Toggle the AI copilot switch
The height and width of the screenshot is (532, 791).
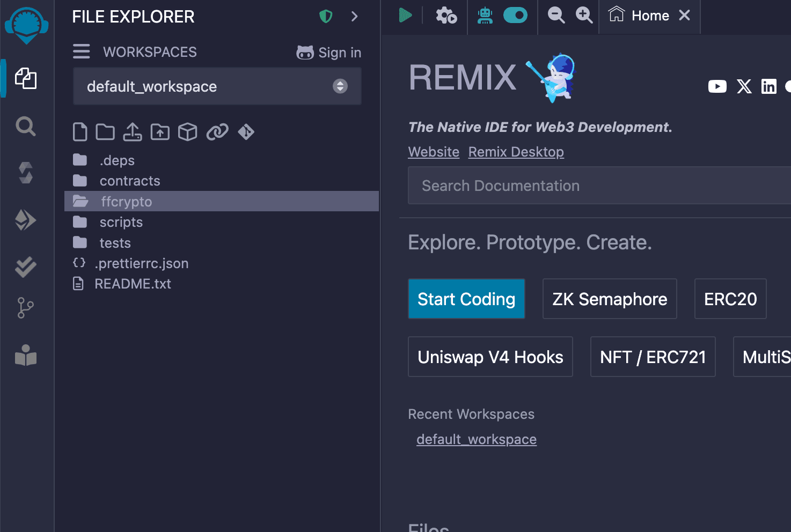[515, 16]
